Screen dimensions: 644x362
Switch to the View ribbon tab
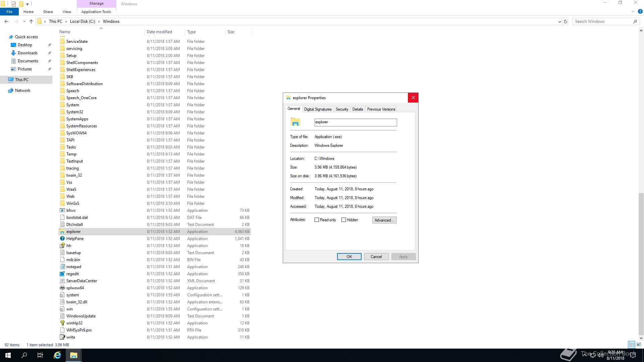[67, 12]
